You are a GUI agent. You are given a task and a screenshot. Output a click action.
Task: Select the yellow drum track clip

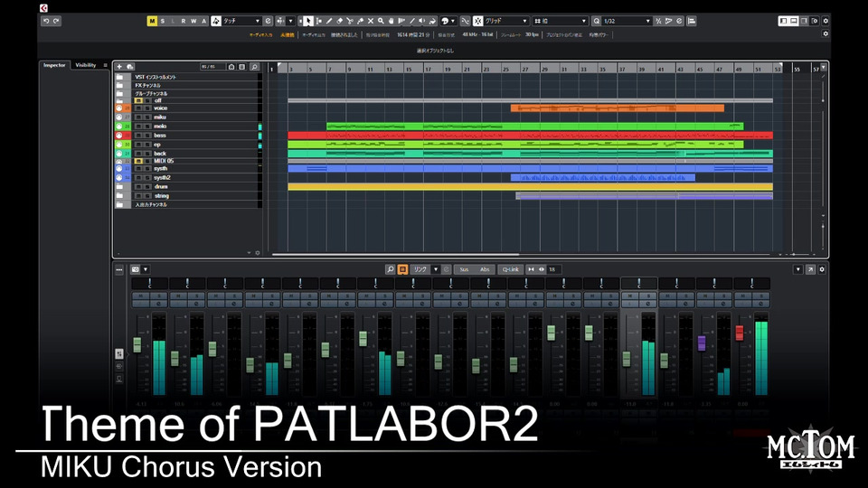coord(530,187)
